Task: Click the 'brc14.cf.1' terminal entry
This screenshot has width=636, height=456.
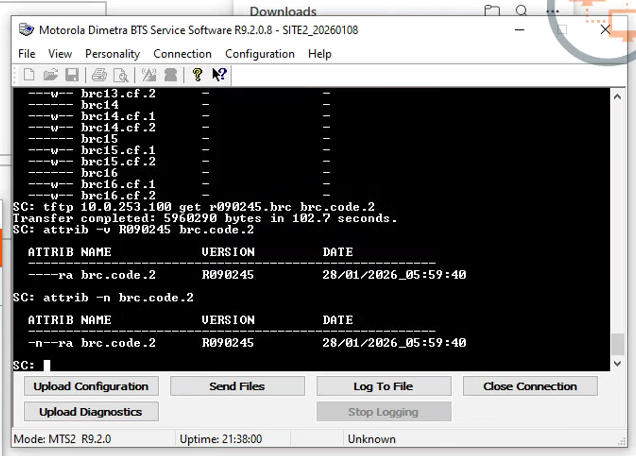Action: coord(118,116)
